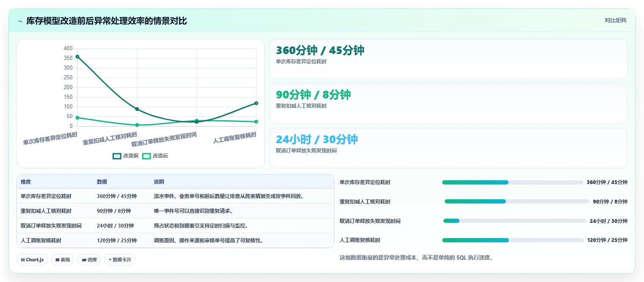Click the 改造前 data point at 360
The height and width of the screenshot is (282, 644).
pyautogui.click(x=77, y=57)
